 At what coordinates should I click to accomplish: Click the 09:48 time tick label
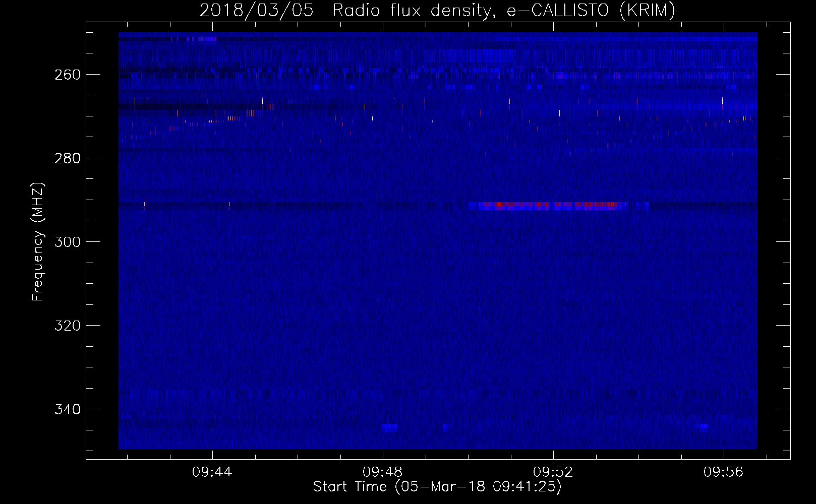(383, 472)
